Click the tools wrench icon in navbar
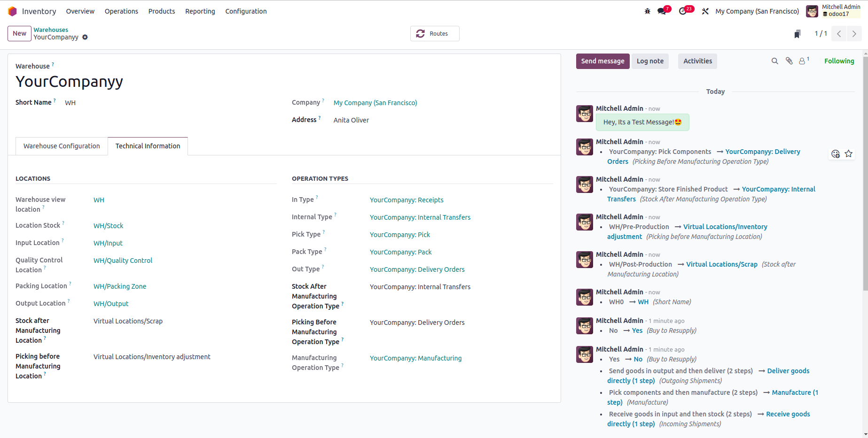The image size is (868, 438). tap(705, 11)
